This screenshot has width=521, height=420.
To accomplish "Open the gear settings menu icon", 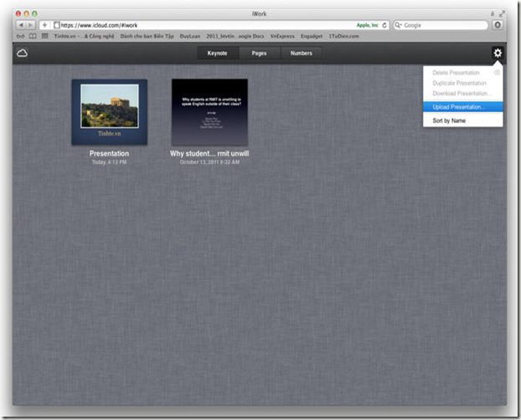I will (x=497, y=53).
